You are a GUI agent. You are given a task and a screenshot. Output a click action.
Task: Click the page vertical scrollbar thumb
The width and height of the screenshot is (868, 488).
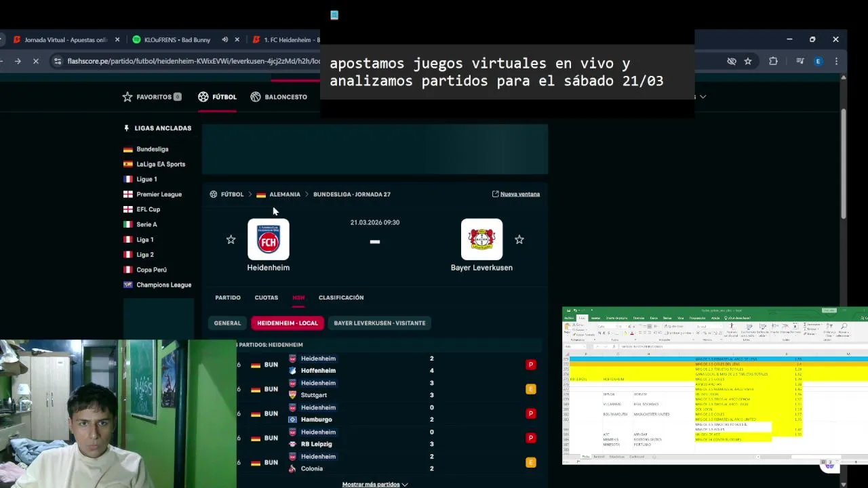pyautogui.click(x=844, y=163)
